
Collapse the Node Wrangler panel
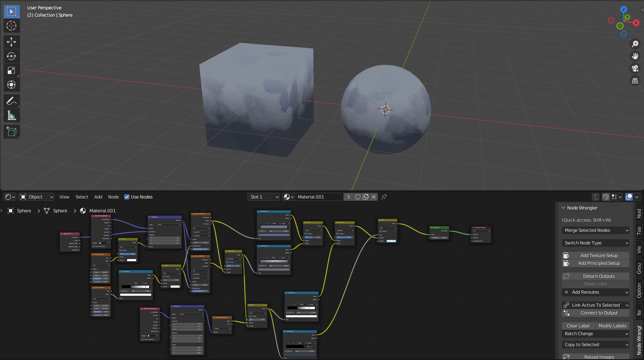[x=564, y=208]
